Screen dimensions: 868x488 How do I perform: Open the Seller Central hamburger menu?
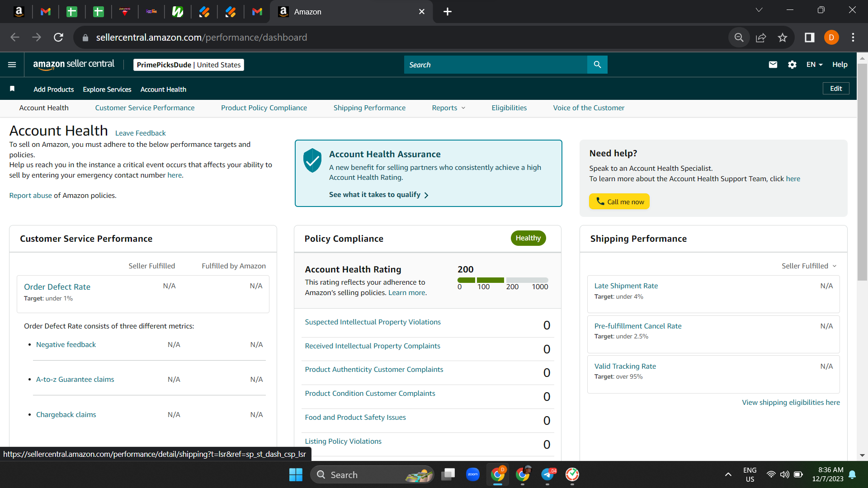click(x=12, y=65)
